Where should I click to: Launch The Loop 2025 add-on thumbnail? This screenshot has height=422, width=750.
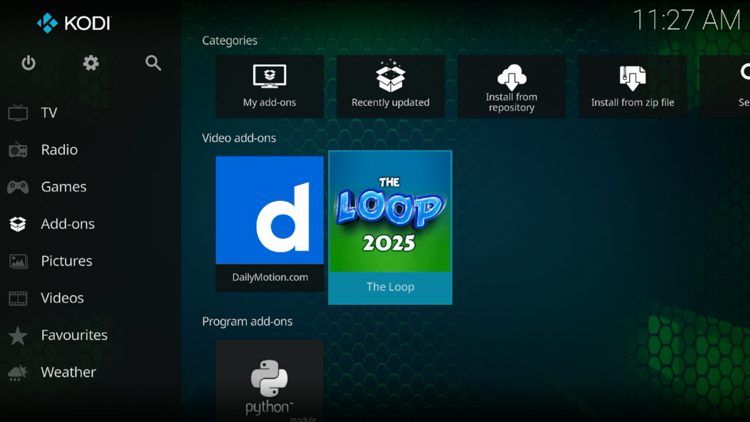(x=390, y=212)
